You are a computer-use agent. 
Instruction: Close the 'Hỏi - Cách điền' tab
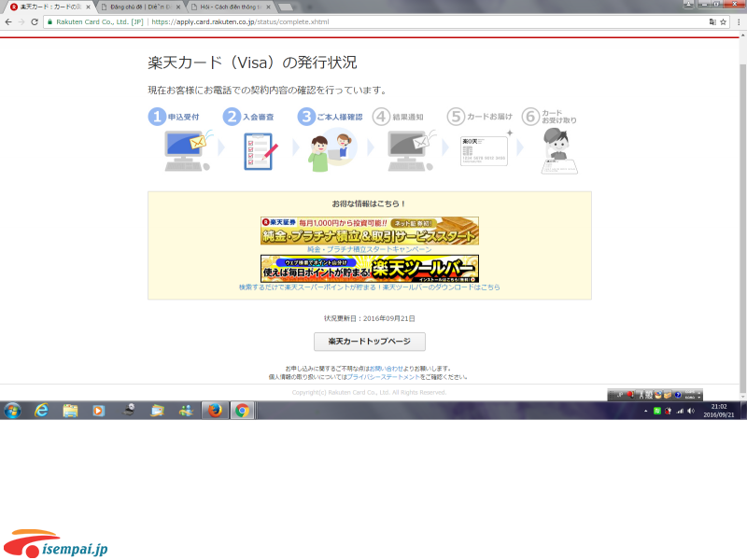click(x=269, y=7)
